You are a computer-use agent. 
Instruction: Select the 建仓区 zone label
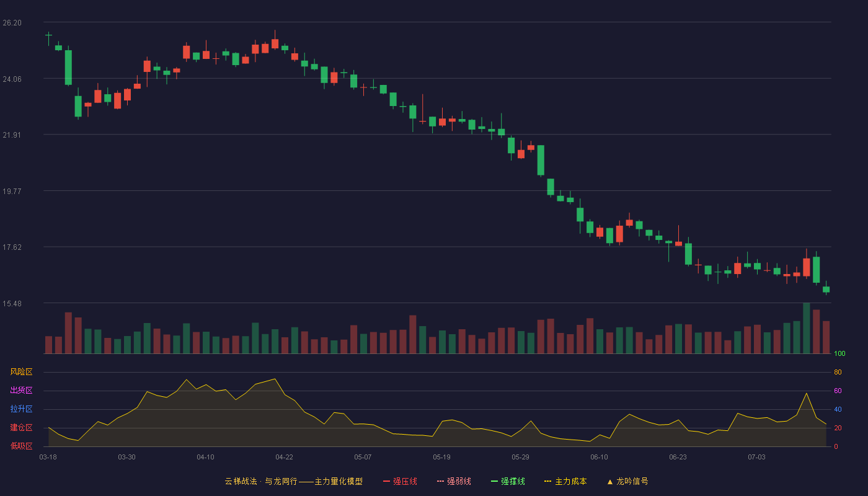pyautogui.click(x=22, y=428)
